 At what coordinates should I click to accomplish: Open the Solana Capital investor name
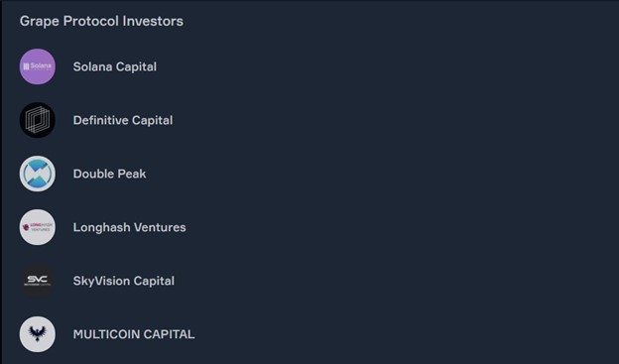point(115,66)
